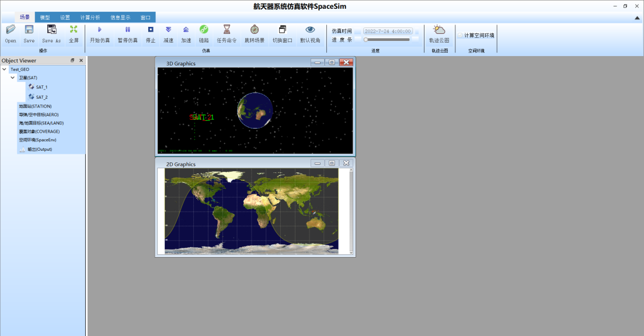644x336 pixels.
Task: Open the 计算分析 ribbon tab
Action: (90, 18)
